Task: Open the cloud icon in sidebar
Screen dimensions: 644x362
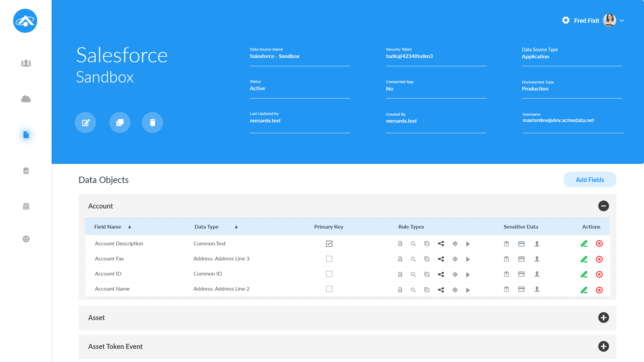Action: (x=26, y=99)
